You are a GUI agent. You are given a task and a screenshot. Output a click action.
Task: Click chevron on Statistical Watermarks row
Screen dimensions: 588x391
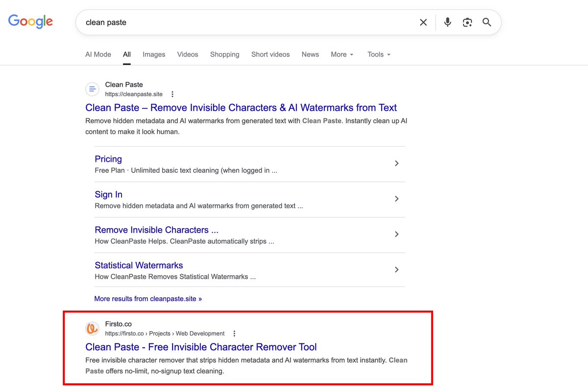pos(397,269)
